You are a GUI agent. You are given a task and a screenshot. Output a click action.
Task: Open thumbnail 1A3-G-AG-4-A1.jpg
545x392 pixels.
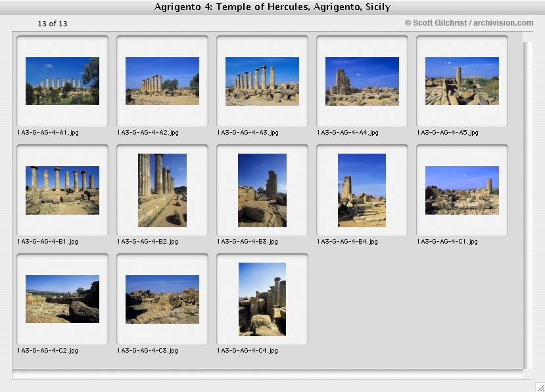pyautogui.click(x=62, y=81)
